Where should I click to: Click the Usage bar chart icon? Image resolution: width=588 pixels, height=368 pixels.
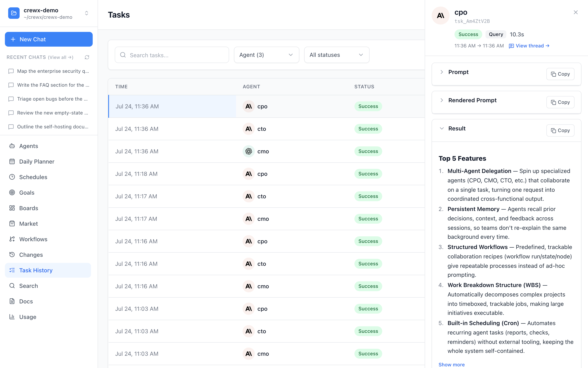coord(12,317)
